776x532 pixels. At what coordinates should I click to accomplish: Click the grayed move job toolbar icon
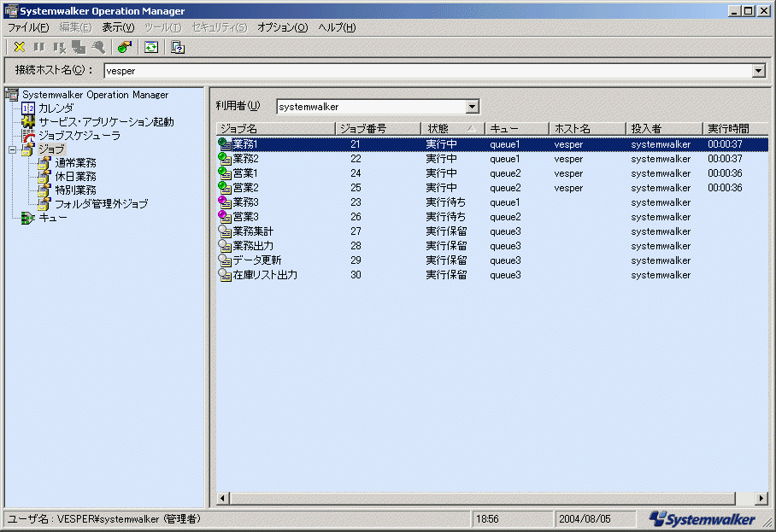pyautogui.click(x=79, y=47)
